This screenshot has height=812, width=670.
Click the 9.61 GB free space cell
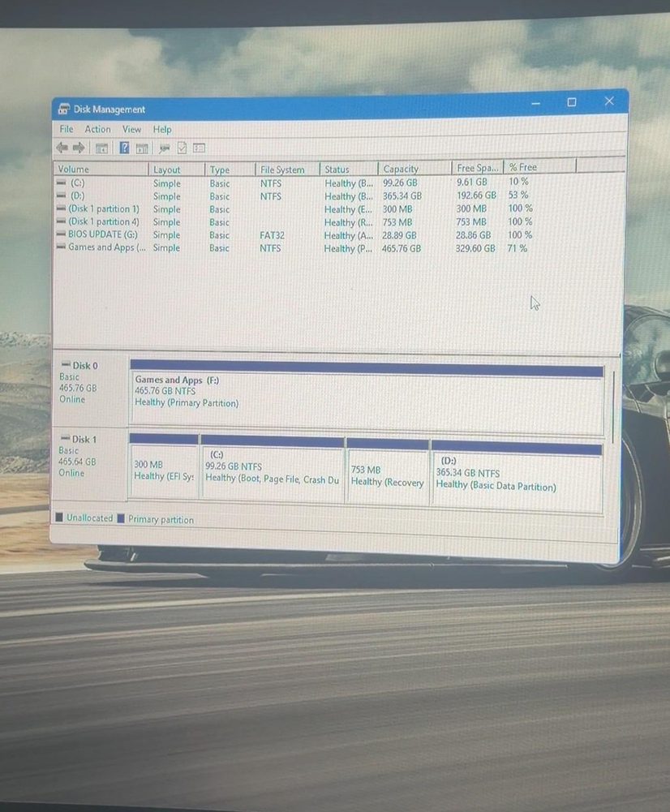(471, 182)
